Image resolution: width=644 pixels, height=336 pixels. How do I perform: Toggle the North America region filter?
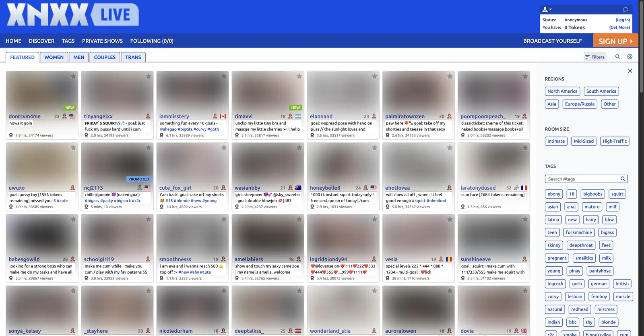pyautogui.click(x=562, y=91)
